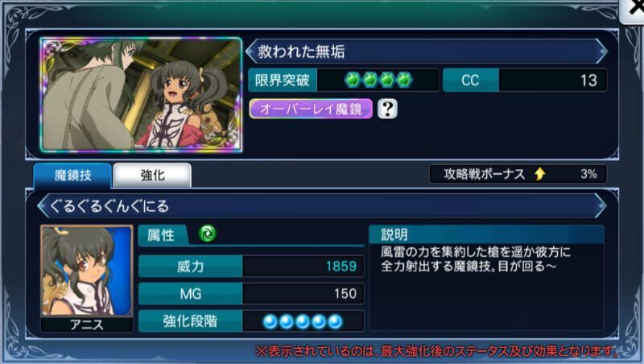Click the アニス character portrait
This screenshot has width=644, height=364.
click(87, 271)
